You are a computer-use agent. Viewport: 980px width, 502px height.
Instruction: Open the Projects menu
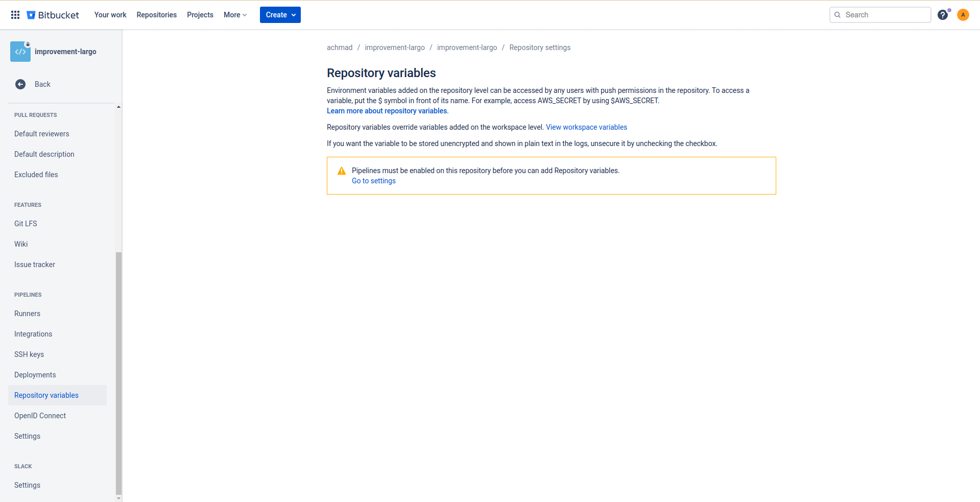tap(200, 15)
